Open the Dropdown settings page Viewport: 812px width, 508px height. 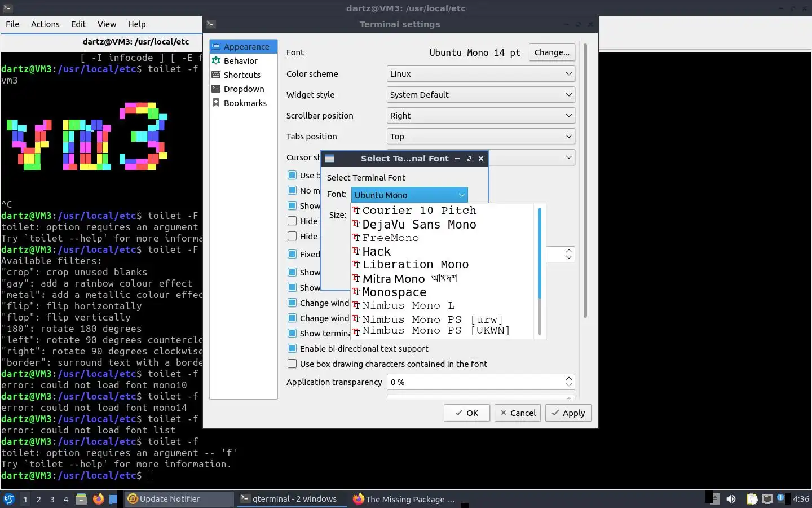tap(244, 89)
